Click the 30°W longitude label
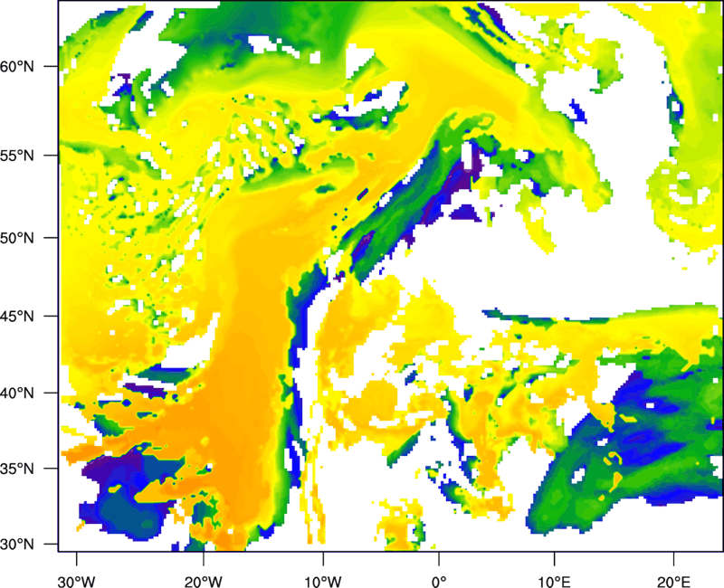This screenshot has width=724, height=588. pos(76,582)
